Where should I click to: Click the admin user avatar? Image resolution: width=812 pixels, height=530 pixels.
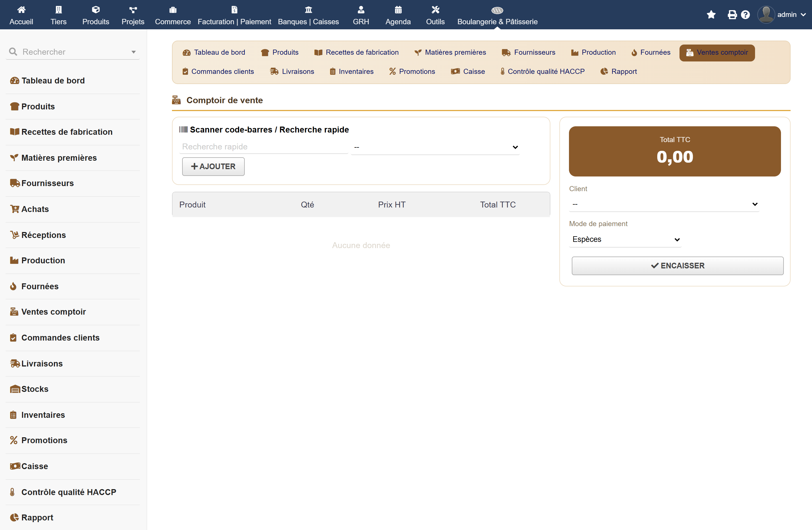point(766,15)
